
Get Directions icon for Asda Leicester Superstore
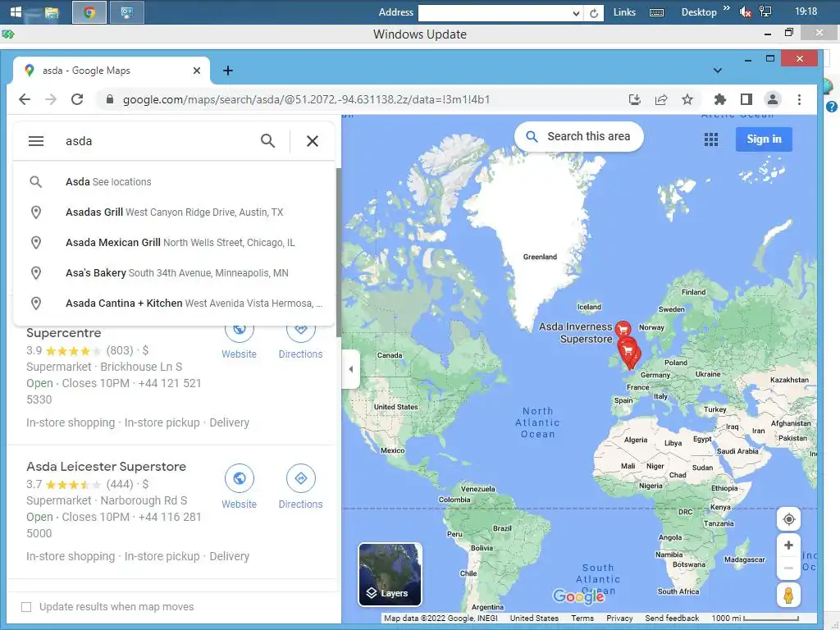[300, 478]
